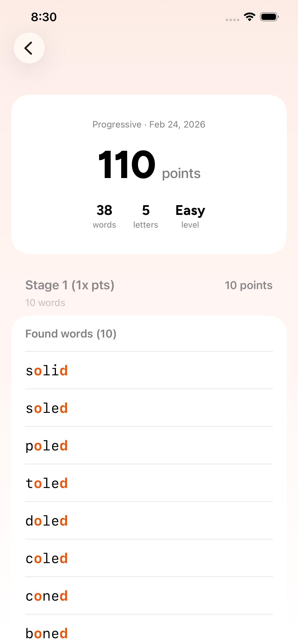Tap the word 'coned' row
The image size is (298, 644).
(x=47, y=595)
